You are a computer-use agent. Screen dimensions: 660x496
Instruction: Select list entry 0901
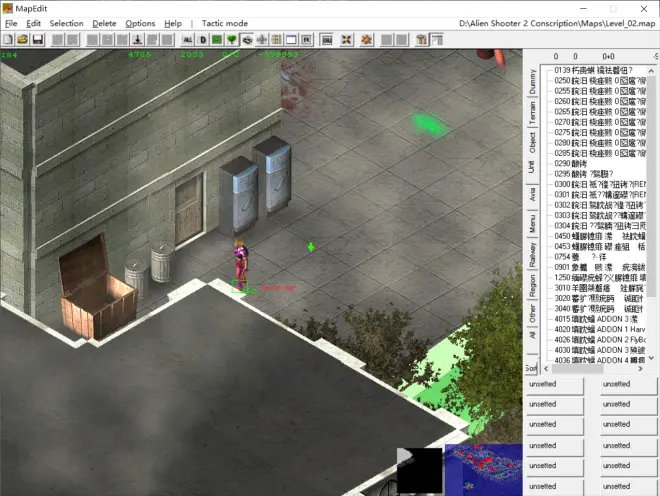[x=600, y=267]
